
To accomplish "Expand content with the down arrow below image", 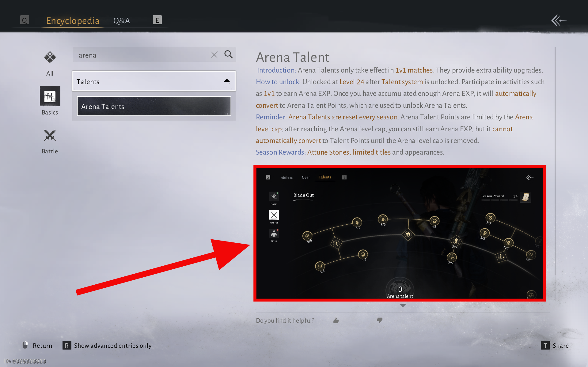I will (403, 305).
